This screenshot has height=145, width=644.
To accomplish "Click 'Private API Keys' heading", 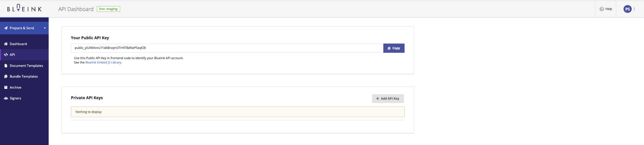I will [x=87, y=98].
